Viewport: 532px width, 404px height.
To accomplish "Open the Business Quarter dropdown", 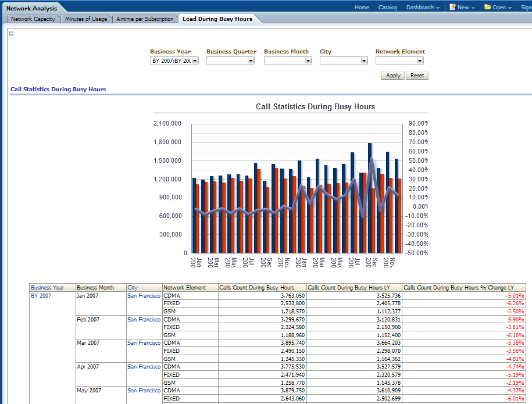I will tap(251, 60).
